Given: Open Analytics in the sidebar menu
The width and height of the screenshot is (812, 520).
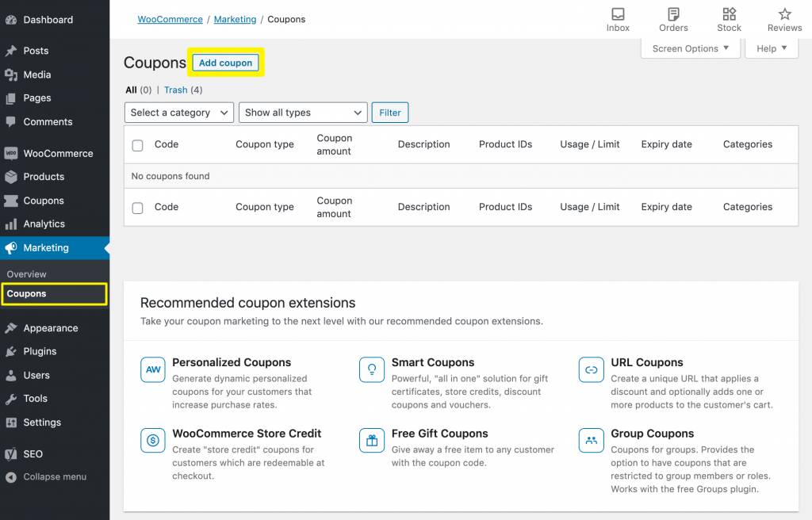Looking at the screenshot, I should (x=44, y=224).
